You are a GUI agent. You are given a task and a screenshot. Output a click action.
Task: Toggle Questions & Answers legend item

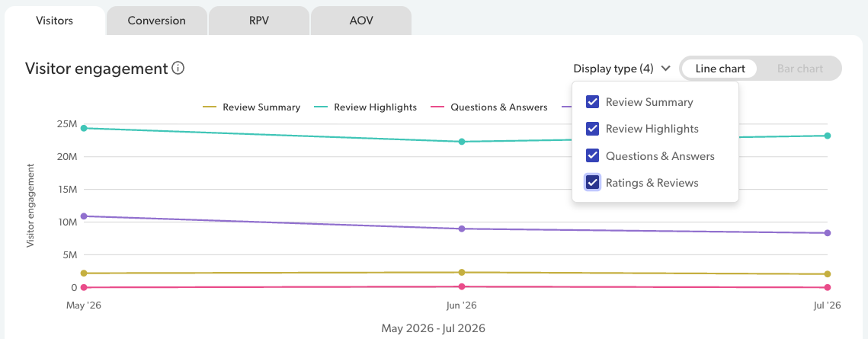(x=488, y=107)
